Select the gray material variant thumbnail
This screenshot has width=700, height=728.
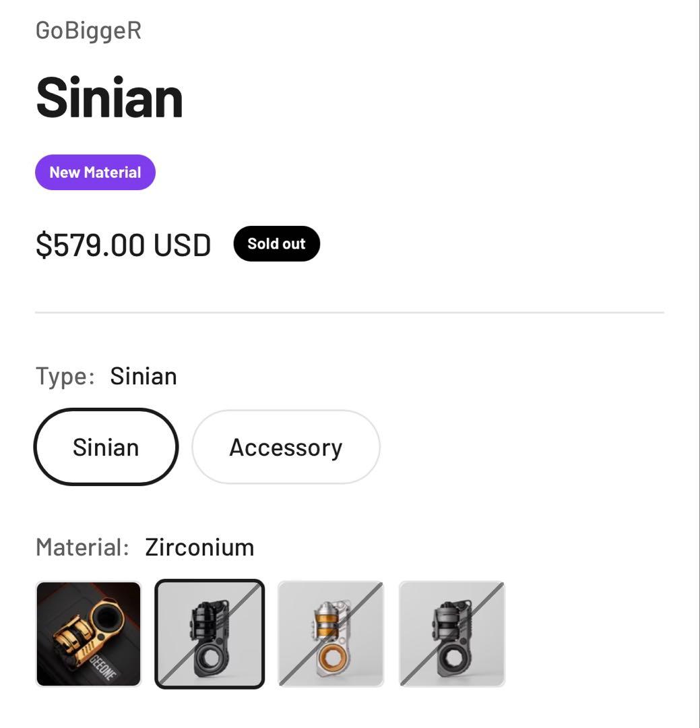(451, 634)
